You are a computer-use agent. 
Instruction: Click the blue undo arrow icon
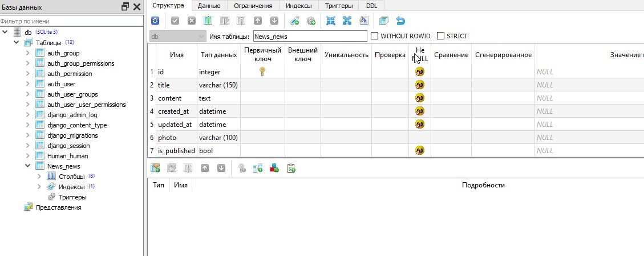(400, 20)
